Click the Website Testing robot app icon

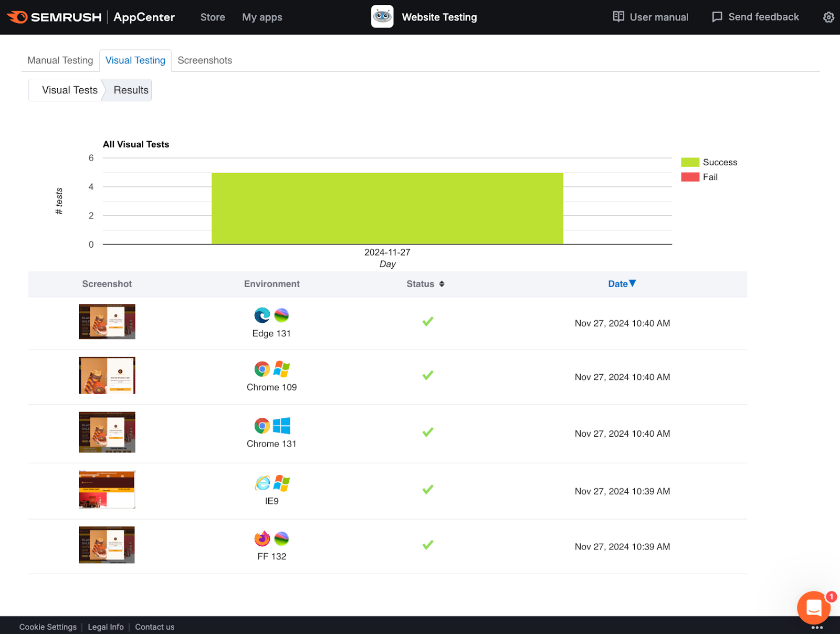pyautogui.click(x=382, y=17)
